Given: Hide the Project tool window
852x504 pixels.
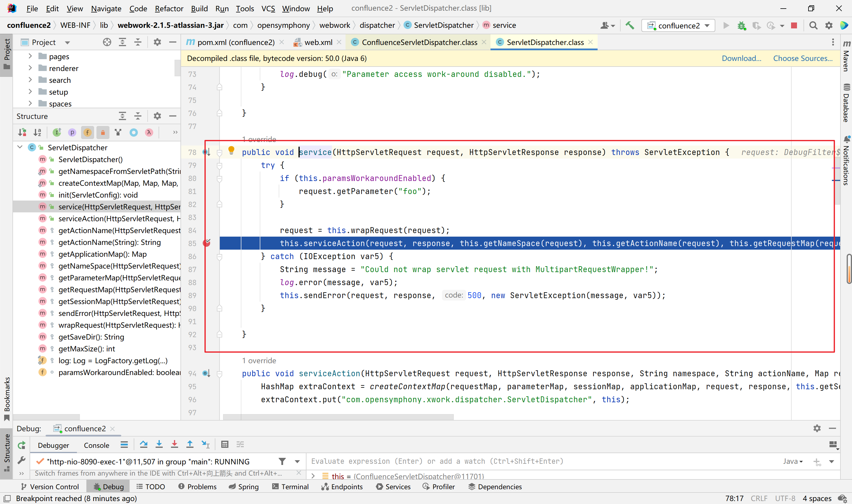Looking at the screenshot, I should (x=172, y=42).
